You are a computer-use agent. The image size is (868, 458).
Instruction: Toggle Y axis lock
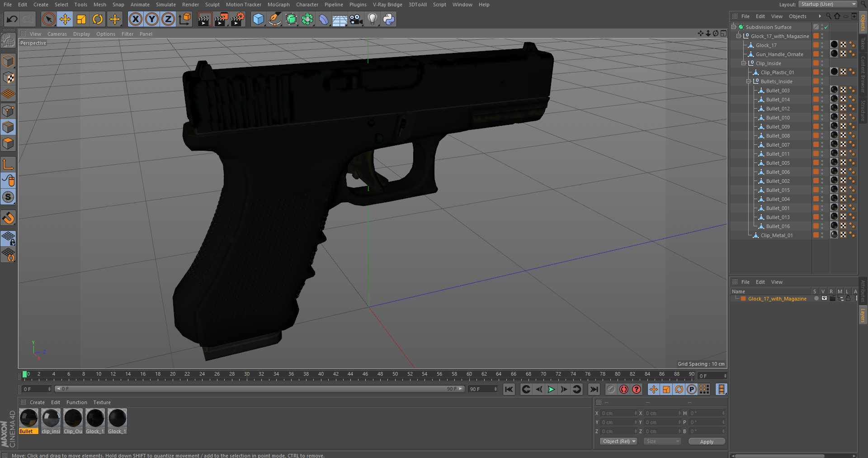152,19
